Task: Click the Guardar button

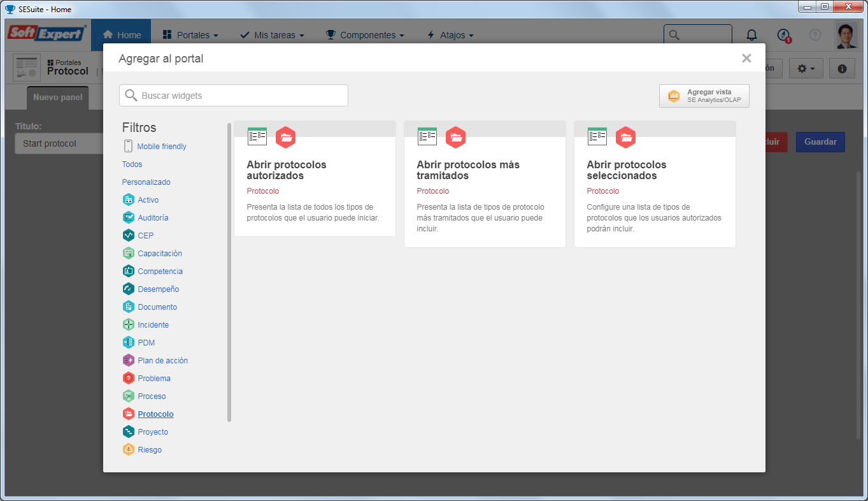Action: [820, 142]
